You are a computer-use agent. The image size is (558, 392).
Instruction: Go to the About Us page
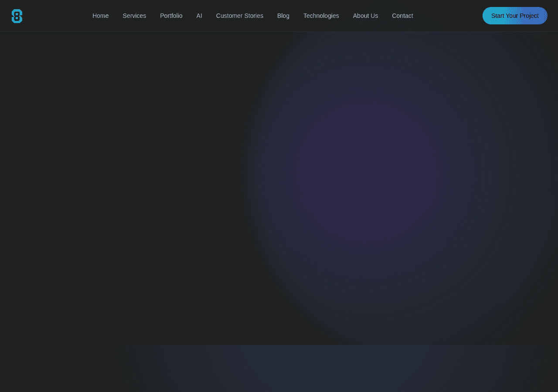365,16
